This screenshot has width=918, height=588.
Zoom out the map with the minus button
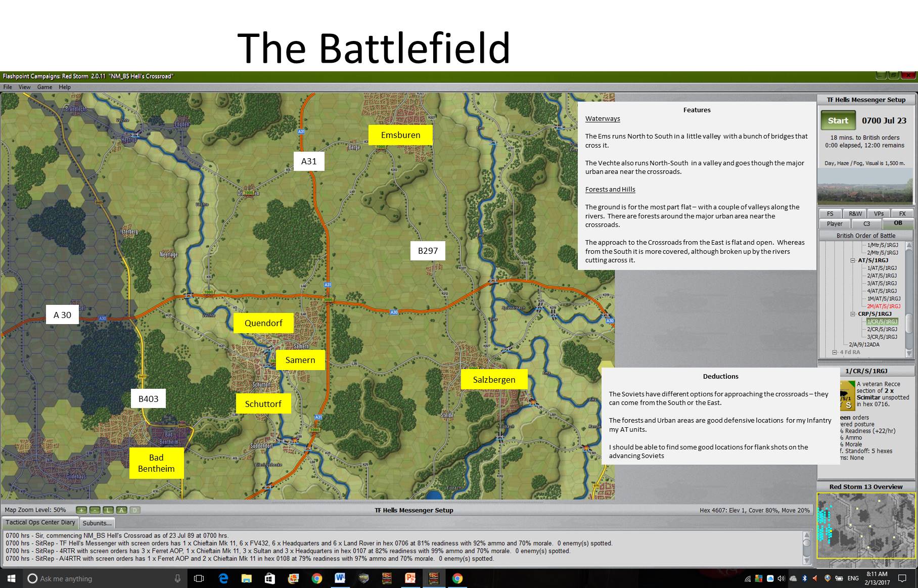[x=95, y=510]
